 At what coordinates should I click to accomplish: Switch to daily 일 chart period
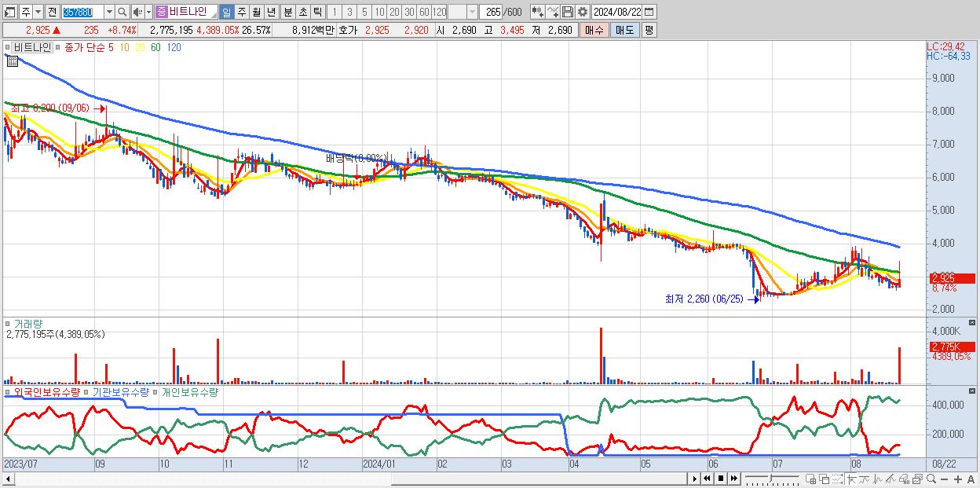coord(226,12)
